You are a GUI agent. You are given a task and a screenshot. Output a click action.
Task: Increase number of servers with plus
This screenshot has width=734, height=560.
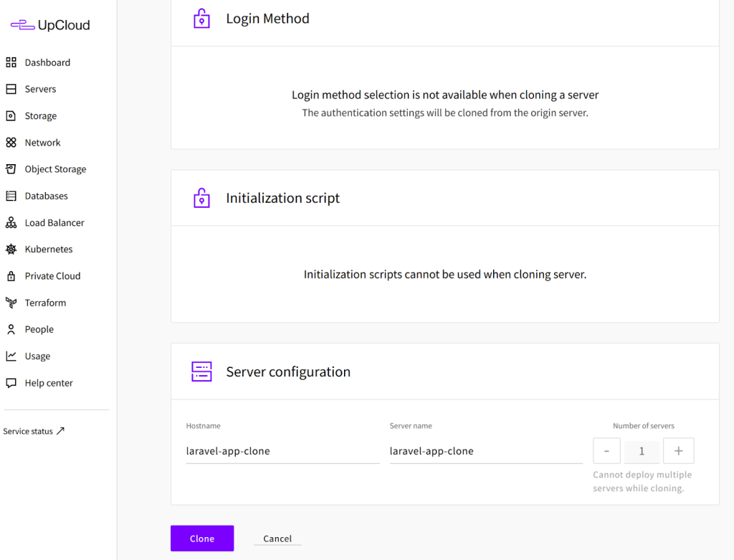(678, 451)
